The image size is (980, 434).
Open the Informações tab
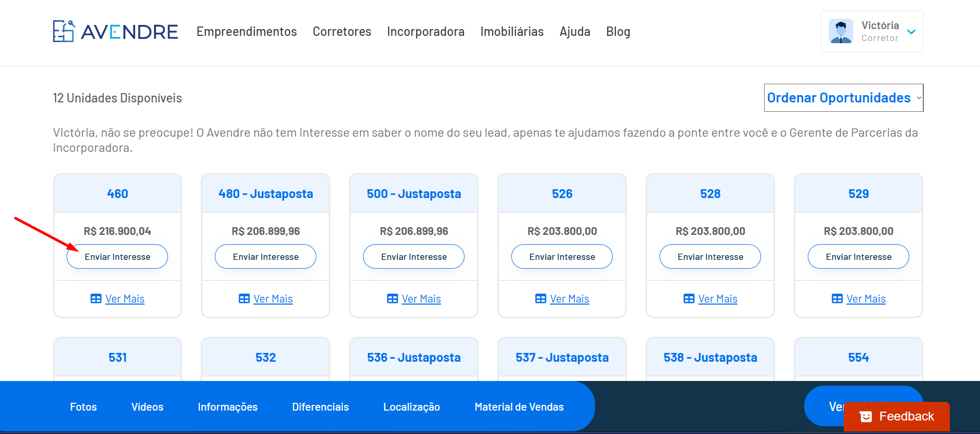228,407
